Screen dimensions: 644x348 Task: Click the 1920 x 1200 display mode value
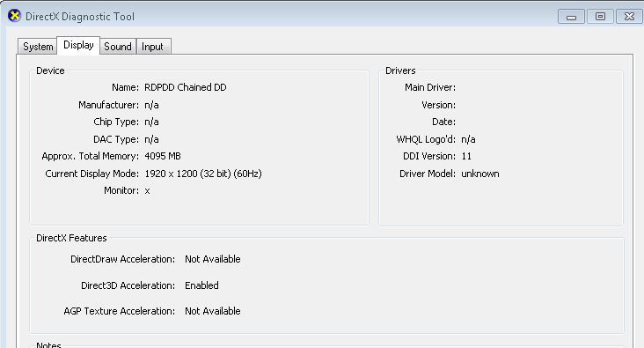point(203,174)
